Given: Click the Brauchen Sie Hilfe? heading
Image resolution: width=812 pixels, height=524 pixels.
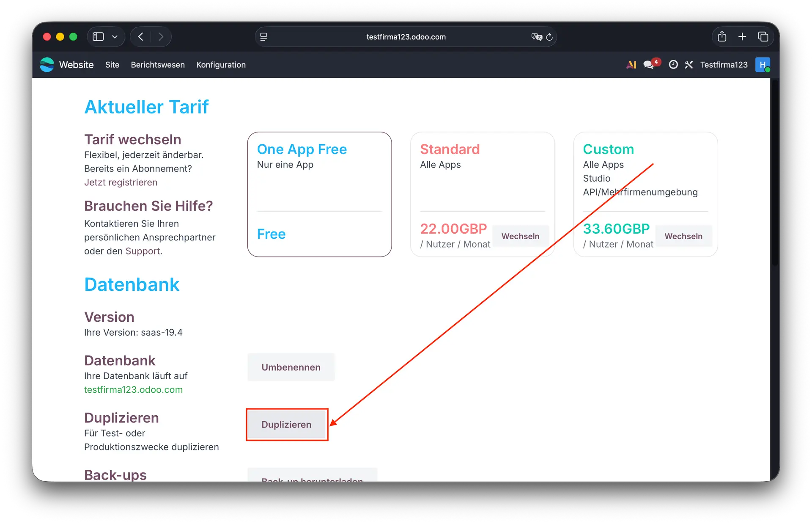Looking at the screenshot, I should pos(148,206).
